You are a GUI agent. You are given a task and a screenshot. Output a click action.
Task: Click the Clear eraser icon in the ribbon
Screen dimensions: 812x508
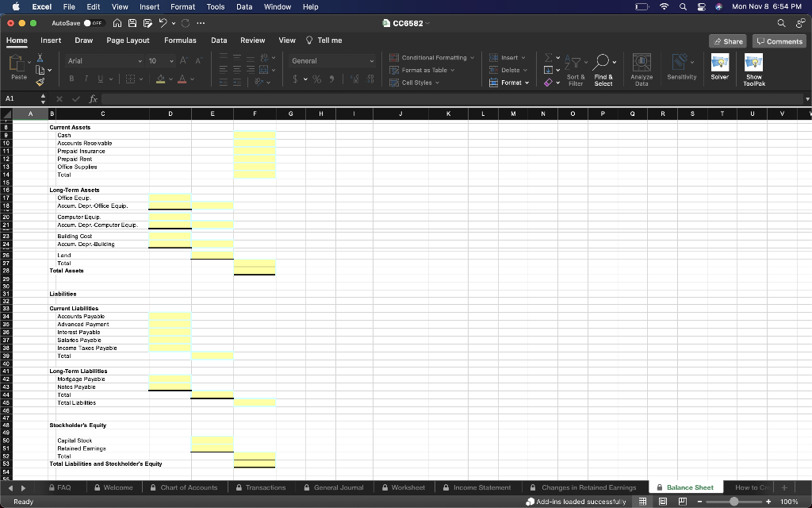pos(549,83)
